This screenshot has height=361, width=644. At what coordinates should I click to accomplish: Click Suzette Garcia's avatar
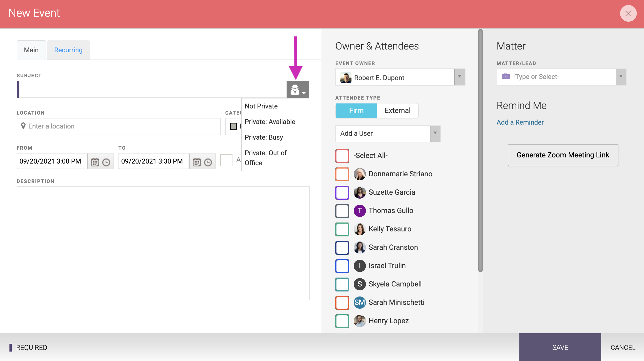pyautogui.click(x=360, y=192)
